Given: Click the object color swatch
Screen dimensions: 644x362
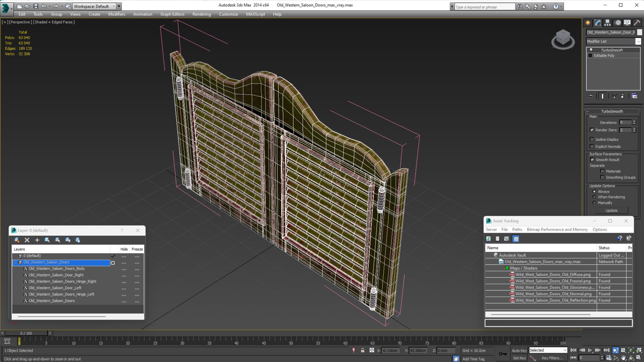Looking at the screenshot, I should pyautogui.click(x=639, y=32).
